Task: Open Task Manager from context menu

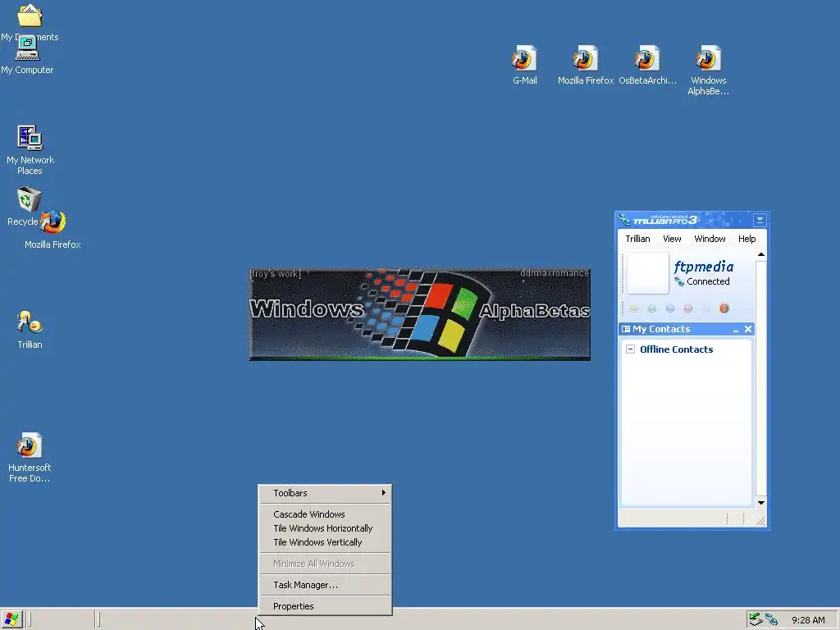Action: [x=325, y=585]
